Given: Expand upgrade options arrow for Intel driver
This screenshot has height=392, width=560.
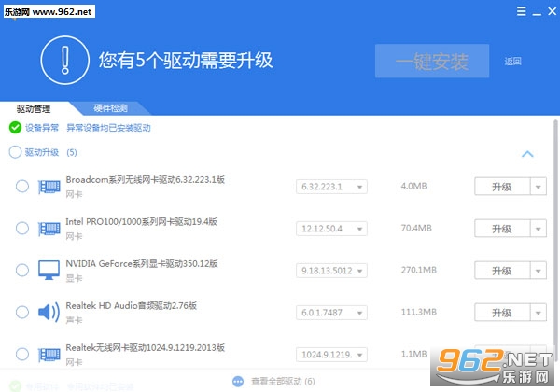Looking at the screenshot, I should pyautogui.click(x=539, y=229).
